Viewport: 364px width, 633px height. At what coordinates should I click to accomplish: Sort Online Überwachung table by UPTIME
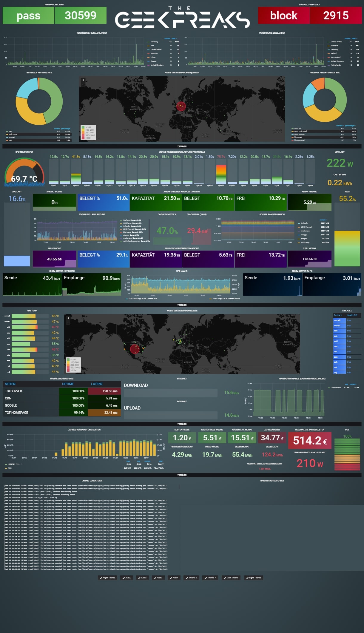pos(68,384)
